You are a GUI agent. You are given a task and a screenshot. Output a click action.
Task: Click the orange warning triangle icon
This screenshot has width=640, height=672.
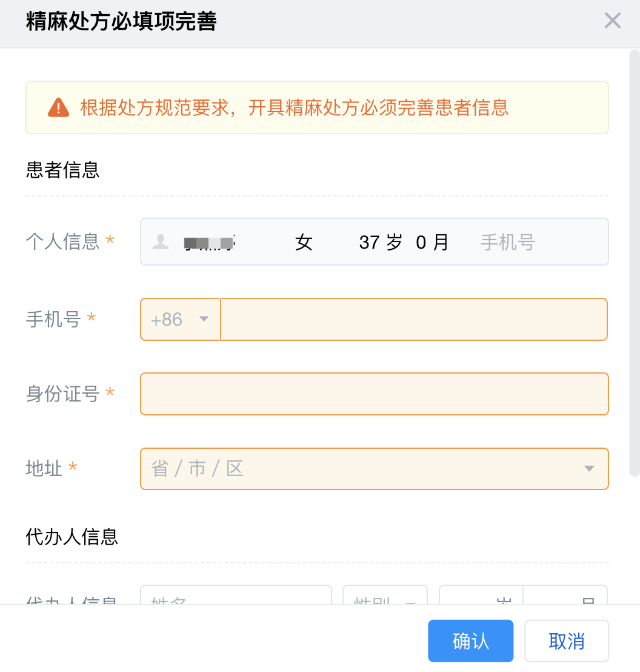point(59,107)
